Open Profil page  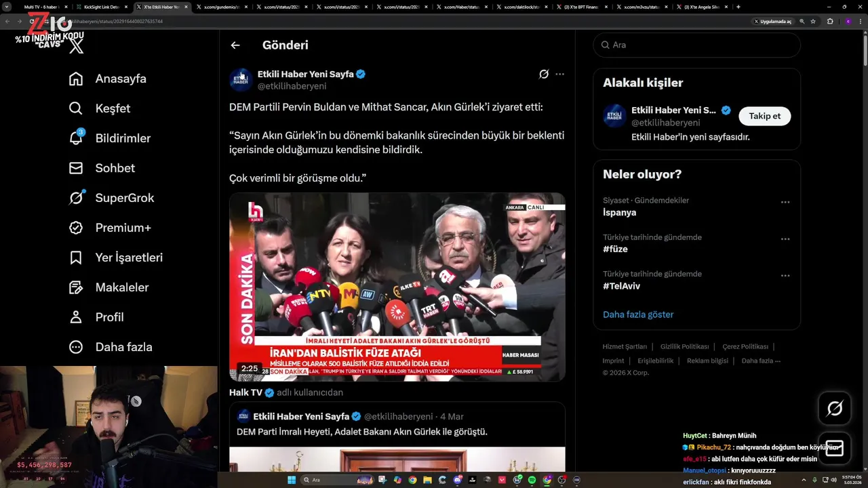(96, 317)
